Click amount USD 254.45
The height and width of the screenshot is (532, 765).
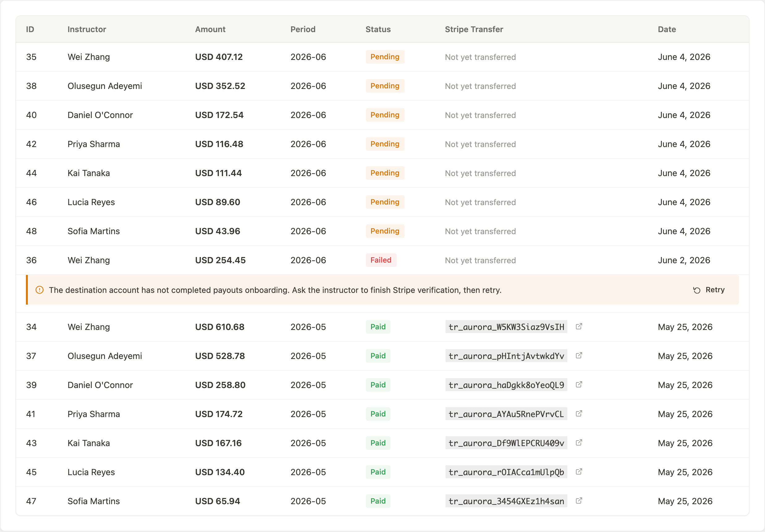(220, 260)
